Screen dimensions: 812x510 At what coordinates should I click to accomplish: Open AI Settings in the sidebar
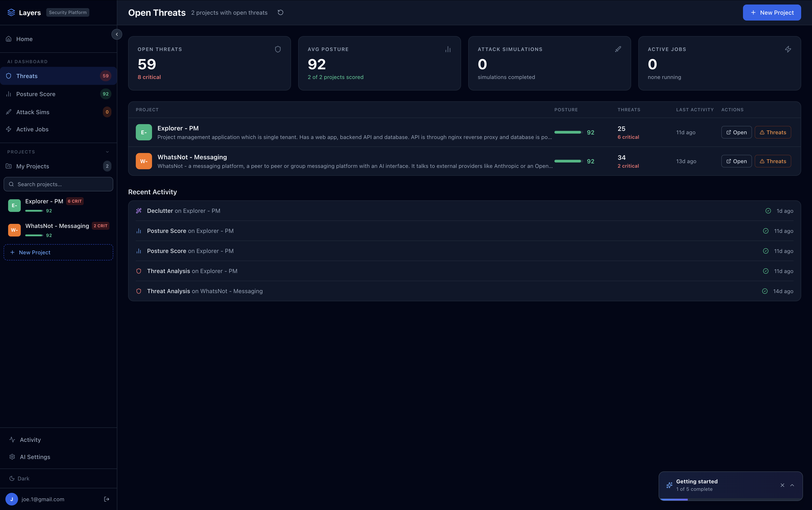58,457
